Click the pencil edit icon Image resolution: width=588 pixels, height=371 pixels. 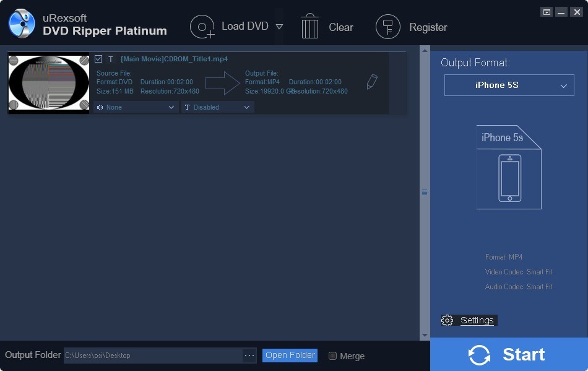click(371, 82)
